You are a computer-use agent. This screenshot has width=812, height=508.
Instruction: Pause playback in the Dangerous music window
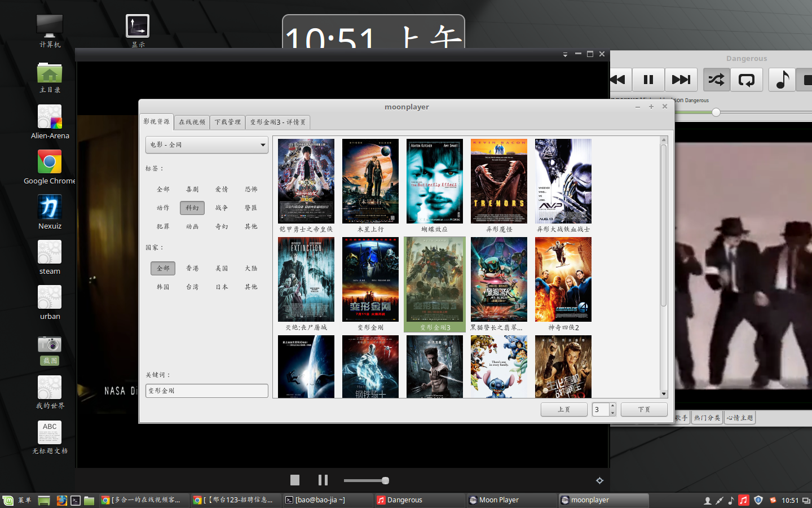coord(648,80)
